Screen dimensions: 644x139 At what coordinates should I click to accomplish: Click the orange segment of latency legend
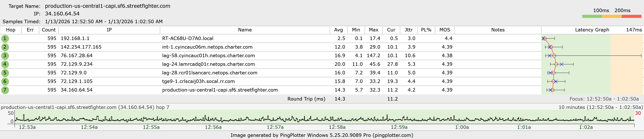pyautogui.click(x=611, y=17)
